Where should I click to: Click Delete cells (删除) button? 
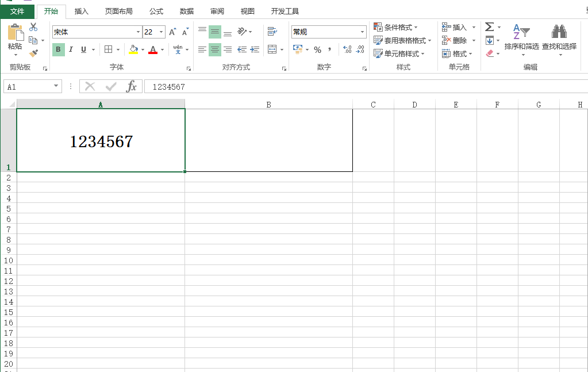click(455, 40)
